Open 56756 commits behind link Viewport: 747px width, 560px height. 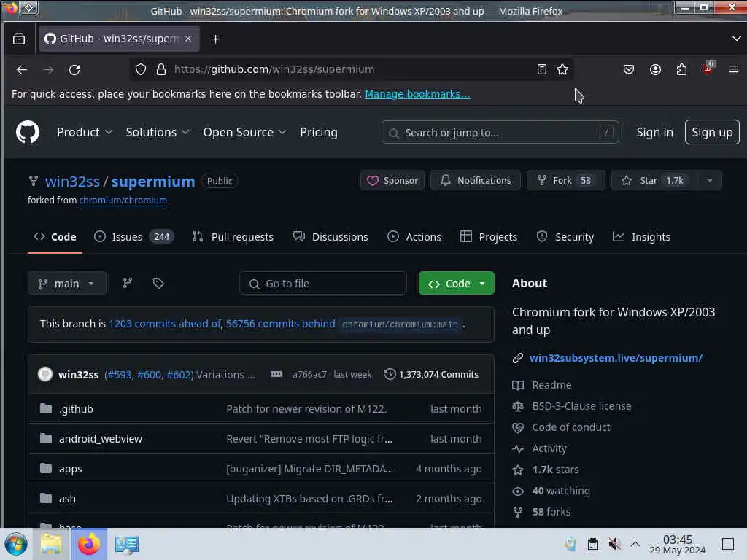coord(281,324)
